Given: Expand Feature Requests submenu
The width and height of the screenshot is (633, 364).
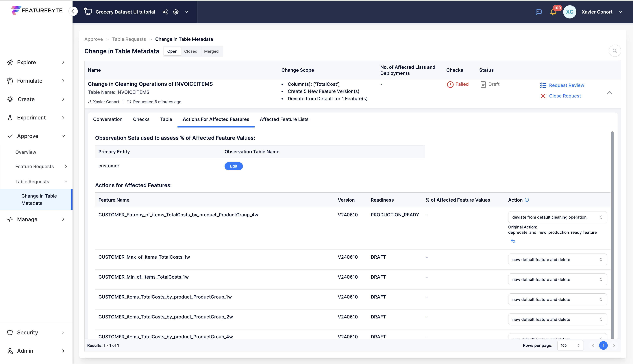Looking at the screenshot, I should [x=66, y=166].
